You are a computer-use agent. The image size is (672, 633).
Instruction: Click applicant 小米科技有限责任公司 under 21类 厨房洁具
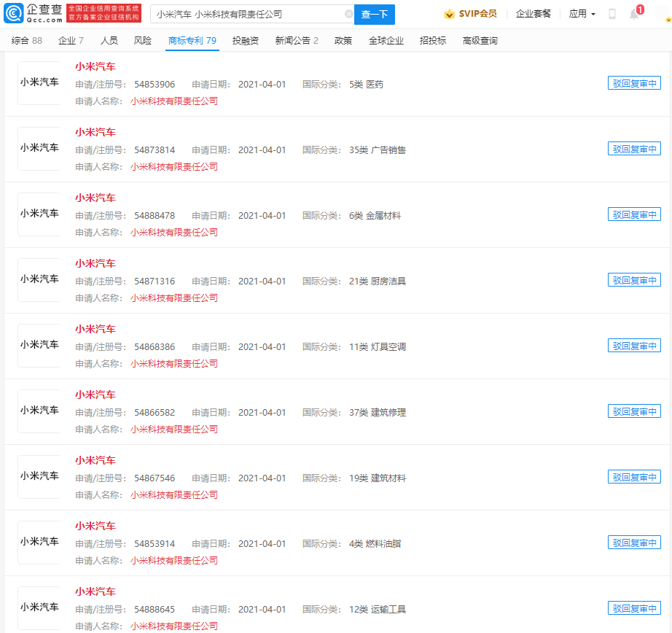click(173, 298)
